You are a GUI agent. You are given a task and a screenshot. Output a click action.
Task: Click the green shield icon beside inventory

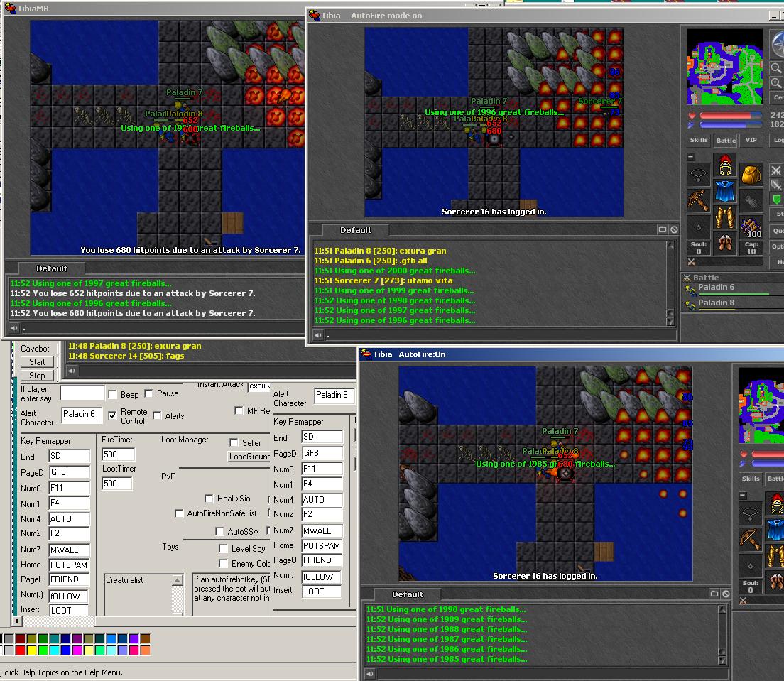pos(776,200)
